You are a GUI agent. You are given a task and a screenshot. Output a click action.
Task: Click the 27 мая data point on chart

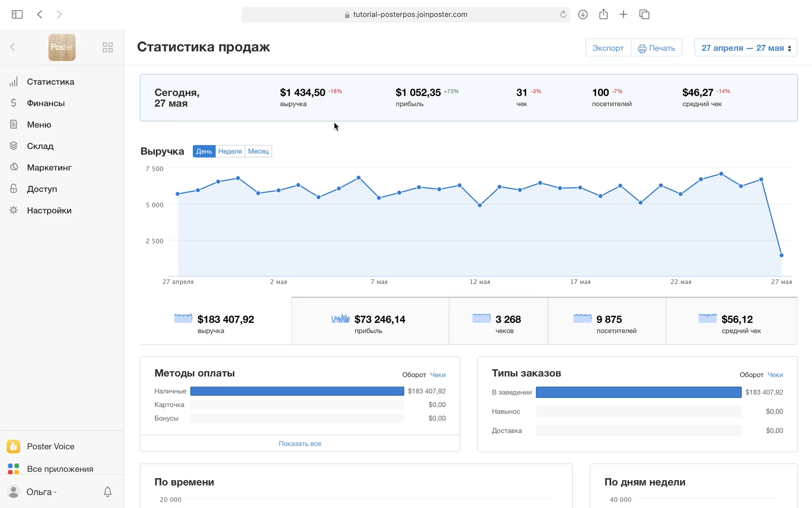781,255
